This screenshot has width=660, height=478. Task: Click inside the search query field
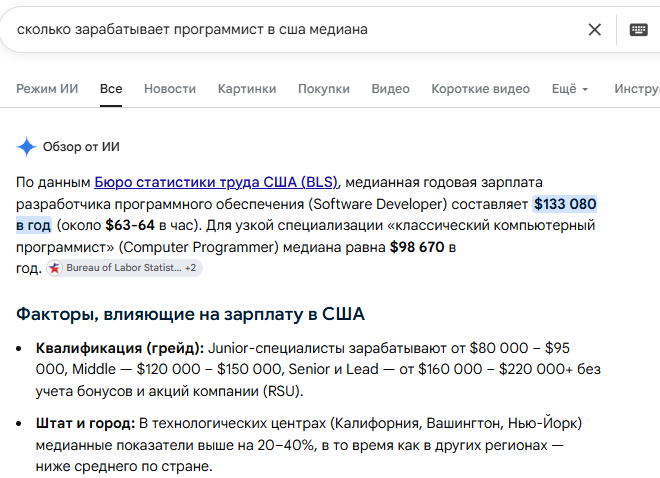coord(295,29)
